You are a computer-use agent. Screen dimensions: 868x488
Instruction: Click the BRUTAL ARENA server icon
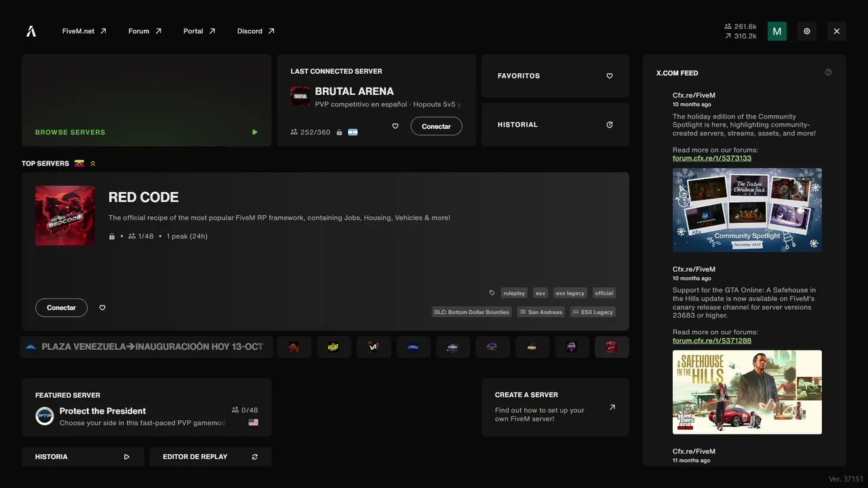[300, 96]
